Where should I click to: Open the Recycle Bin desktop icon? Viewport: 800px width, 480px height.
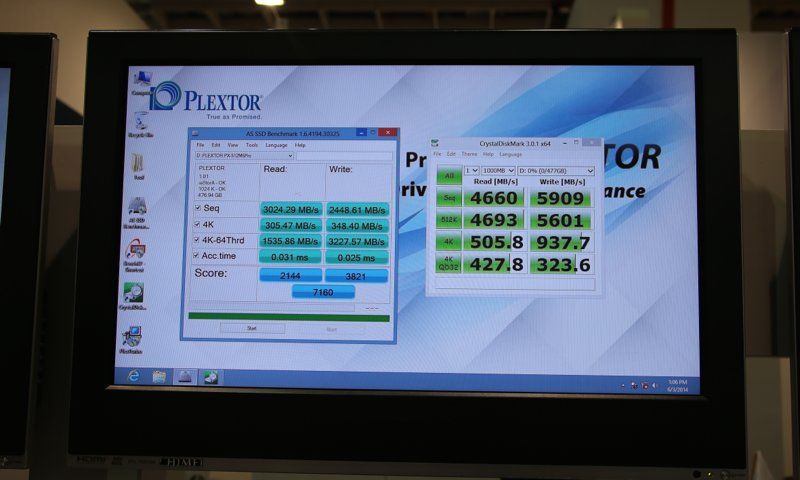click(x=140, y=123)
